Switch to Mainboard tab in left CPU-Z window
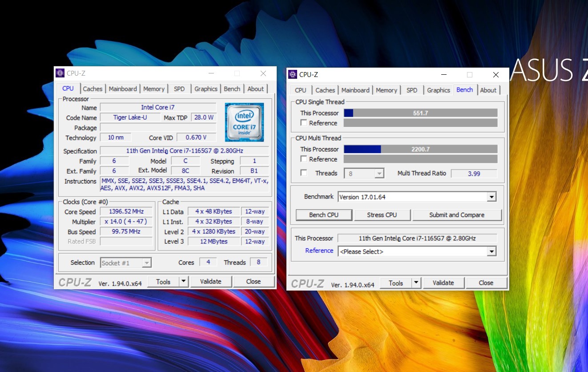This screenshot has height=372, width=588. coord(123,89)
